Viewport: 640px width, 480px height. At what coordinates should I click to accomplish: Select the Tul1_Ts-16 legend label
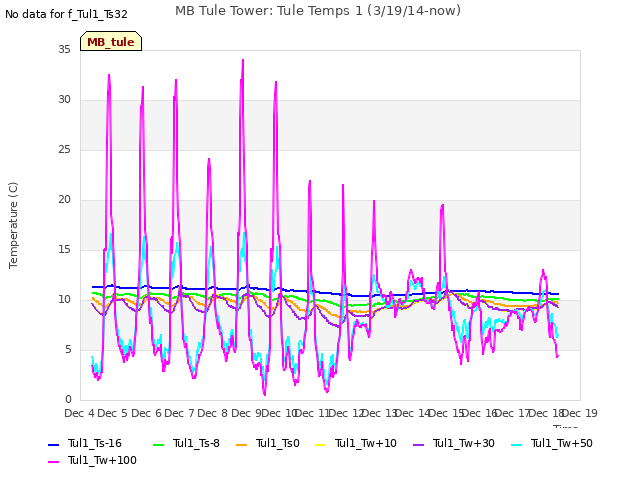coord(95,444)
